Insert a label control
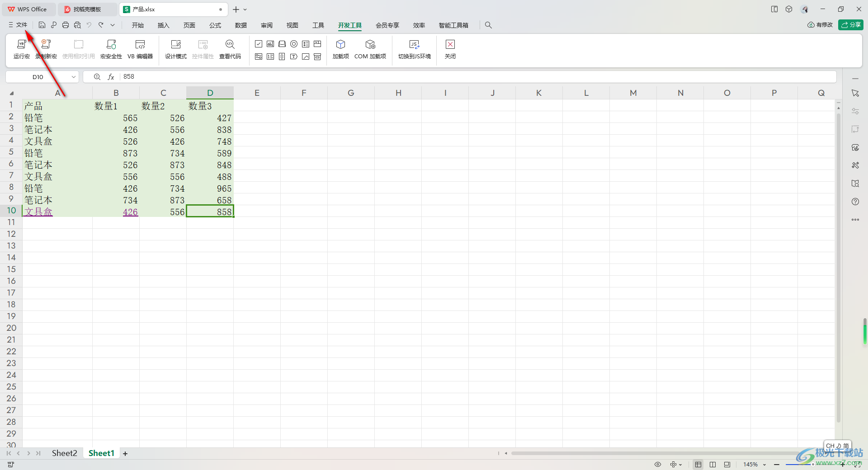 point(294,56)
